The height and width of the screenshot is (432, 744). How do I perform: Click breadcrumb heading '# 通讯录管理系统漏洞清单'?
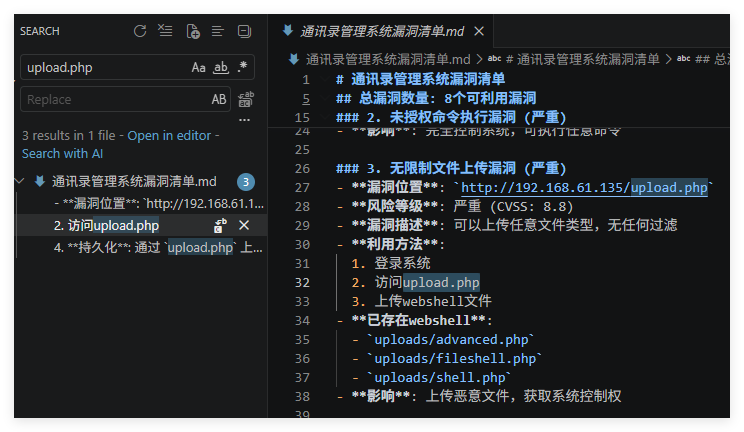point(583,59)
